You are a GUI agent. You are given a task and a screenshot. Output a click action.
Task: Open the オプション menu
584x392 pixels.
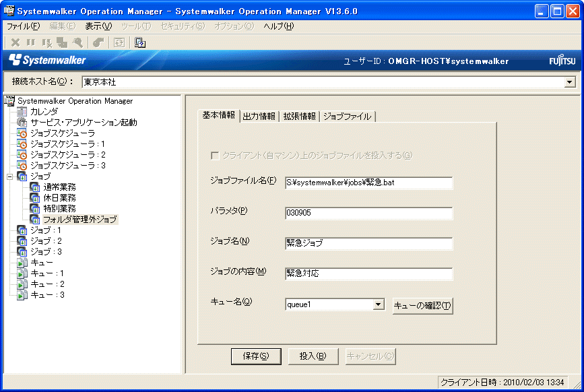pos(234,26)
